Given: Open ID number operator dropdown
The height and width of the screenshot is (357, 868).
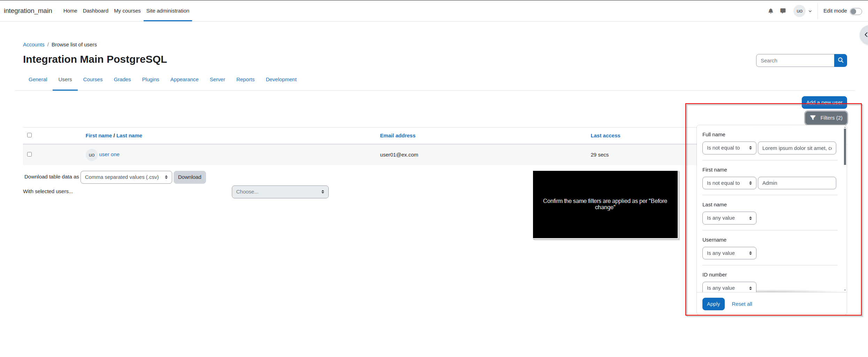Looking at the screenshot, I should point(729,287).
